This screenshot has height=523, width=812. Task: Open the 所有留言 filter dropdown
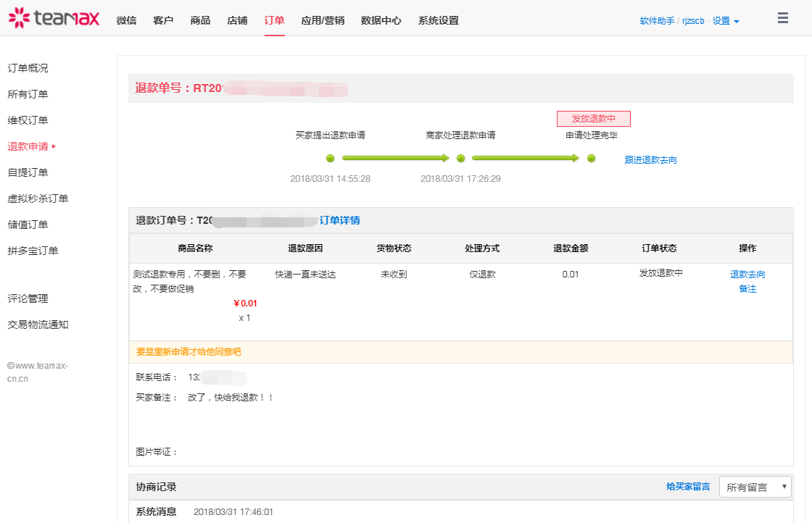[x=755, y=487]
